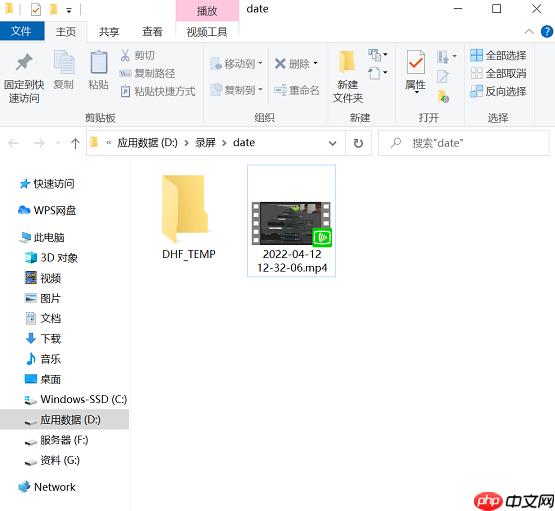The height and width of the screenshot is (511, 555).
Task: Click the Copy icon in clipboard group
Action: click(x=64, y=70)
